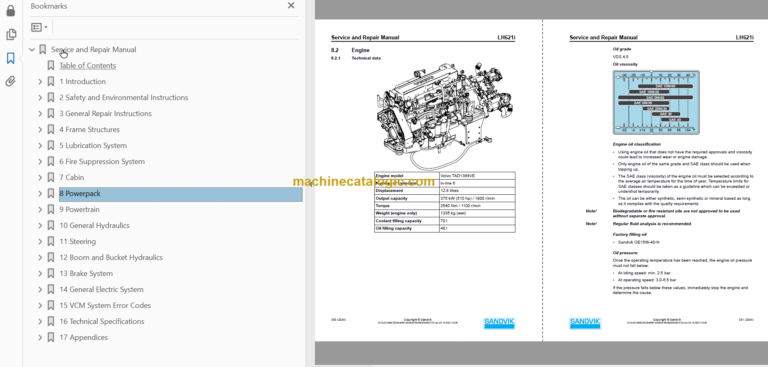
Task: Select 12 Boom and Bucket Hydraulics
Action: pyautogui.click(x=111, y=258)
